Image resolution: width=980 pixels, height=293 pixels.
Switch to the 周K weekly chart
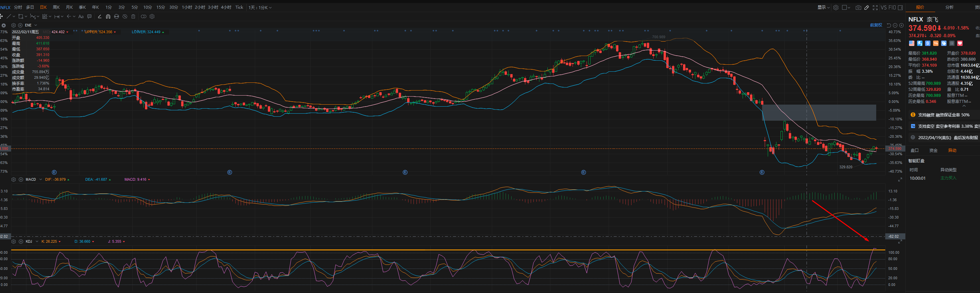pyautogui.click(x=56, y=7)
